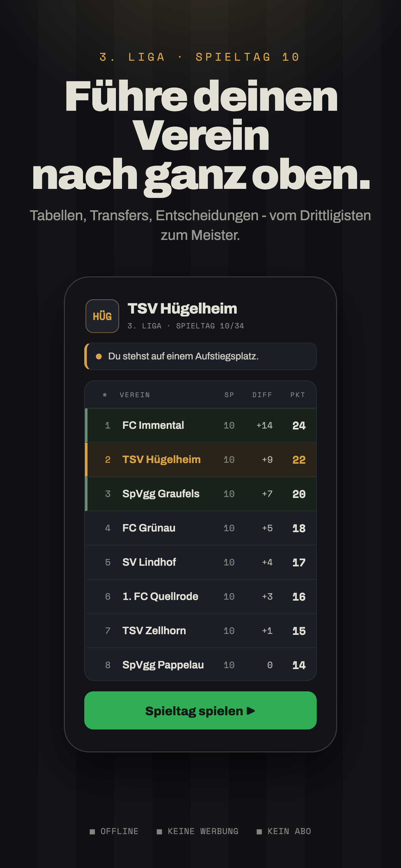Click the orange status dot in Aufstiegsplatz banner
Screen dimensions: 401x868
(99, 356)
